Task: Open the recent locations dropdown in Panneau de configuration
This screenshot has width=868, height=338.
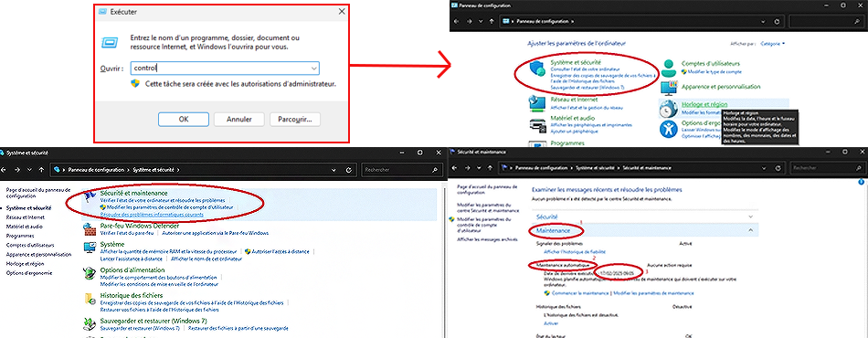Action: (481, 22)
